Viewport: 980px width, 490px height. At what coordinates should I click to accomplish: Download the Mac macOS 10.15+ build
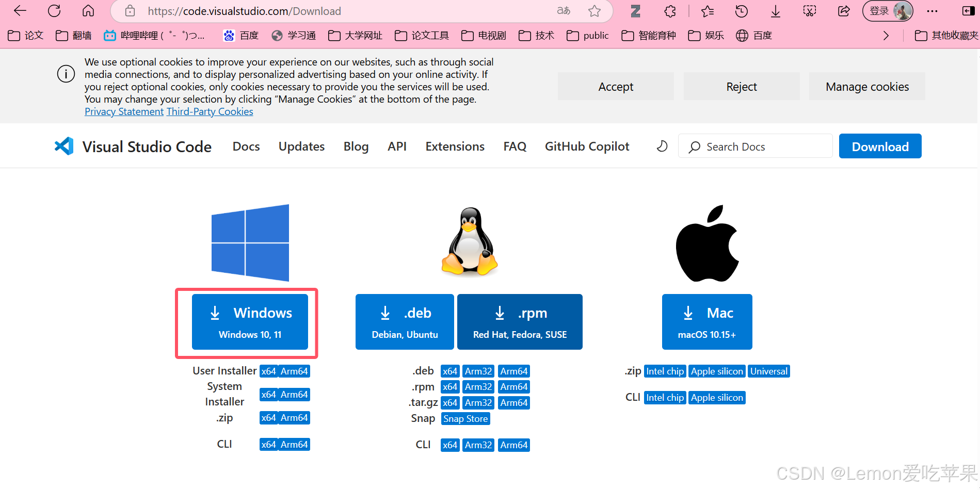point(707,322)
